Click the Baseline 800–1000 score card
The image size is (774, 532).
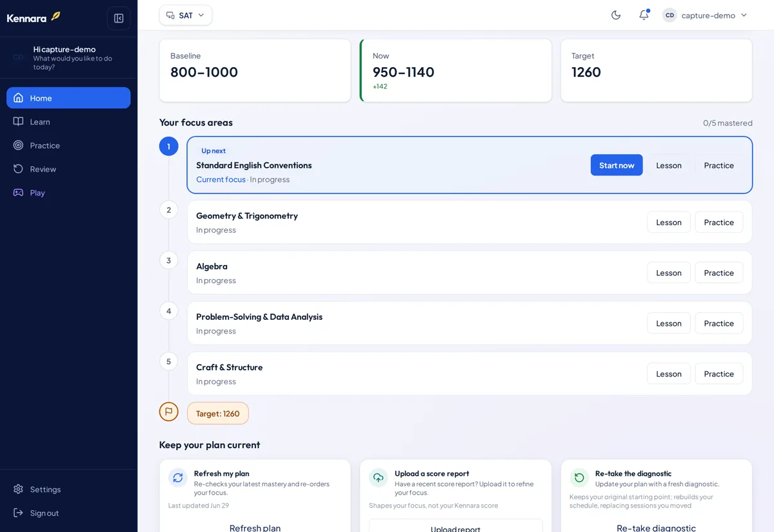tap(255, 70)
